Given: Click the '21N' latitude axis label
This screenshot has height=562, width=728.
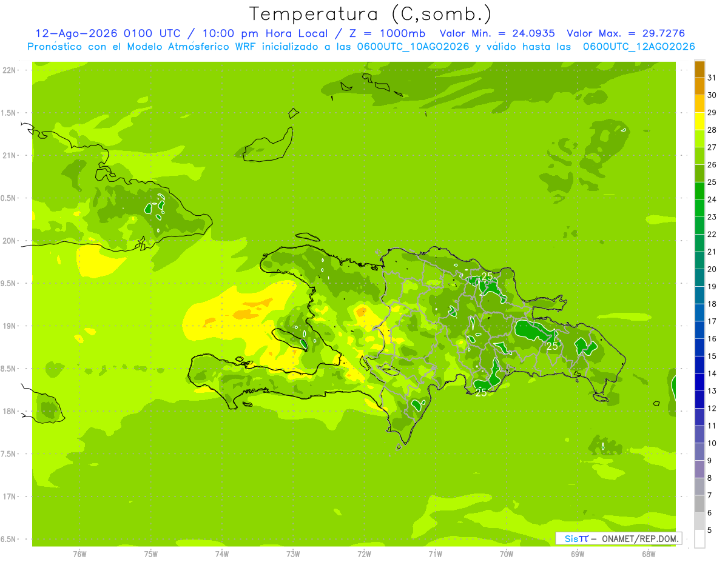Looking at the screenshot, I should [9, 155].
